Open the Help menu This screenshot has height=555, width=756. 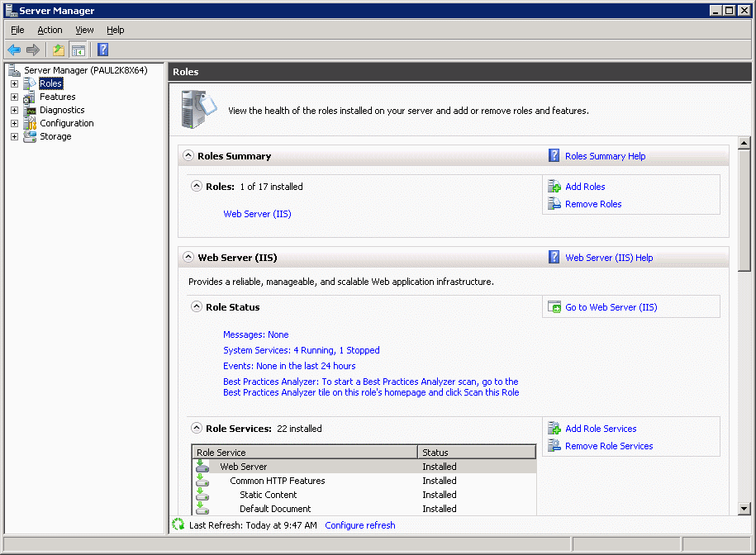click(115, 30)
